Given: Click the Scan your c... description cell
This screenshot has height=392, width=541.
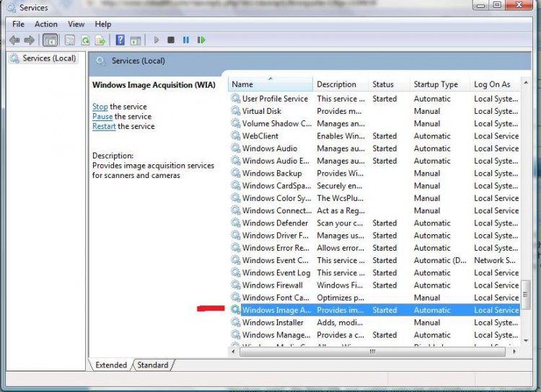Looking at the screenshot, I should point(340,223).
